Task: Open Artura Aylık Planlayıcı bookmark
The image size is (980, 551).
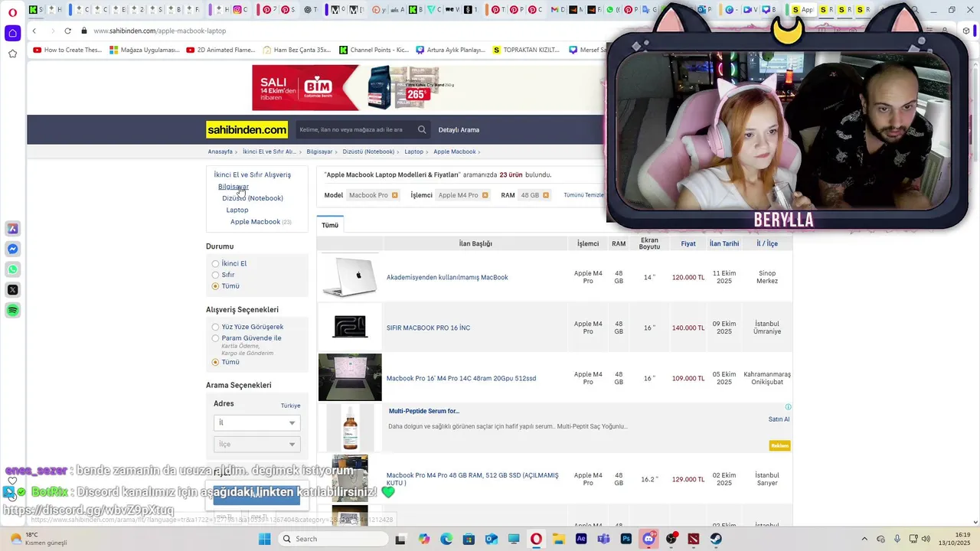Action: pyautogui.click(x=450, y=50)
